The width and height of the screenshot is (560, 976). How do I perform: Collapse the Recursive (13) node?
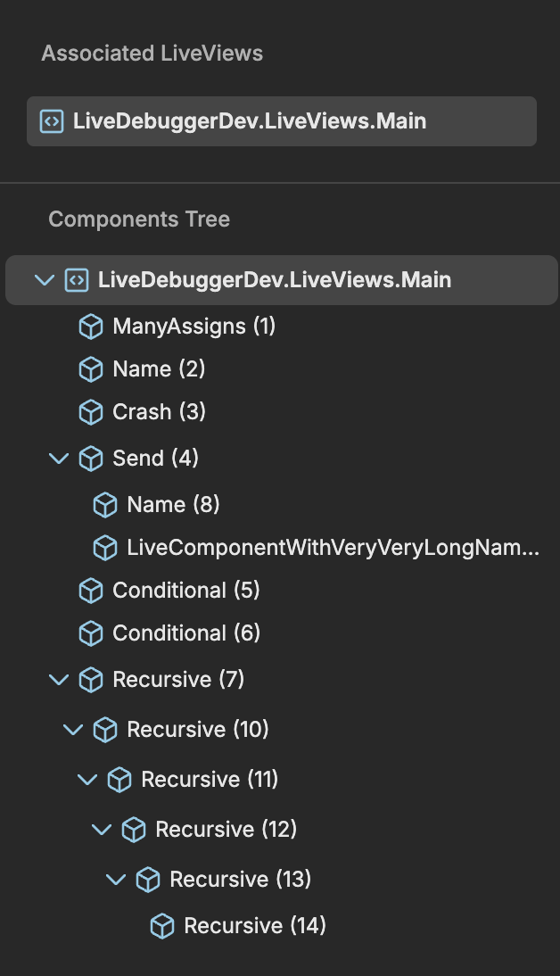coord(116,880)
